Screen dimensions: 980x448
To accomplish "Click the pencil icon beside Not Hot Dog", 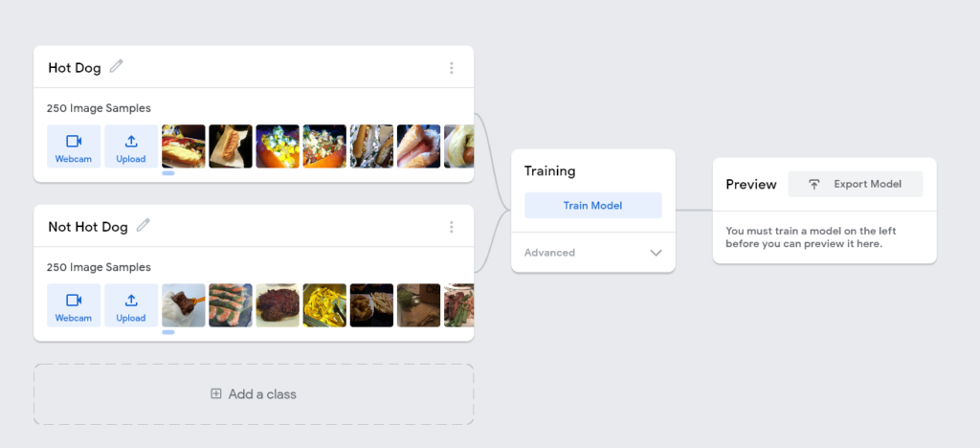I will pyautogui.click(x=144, y=226).
